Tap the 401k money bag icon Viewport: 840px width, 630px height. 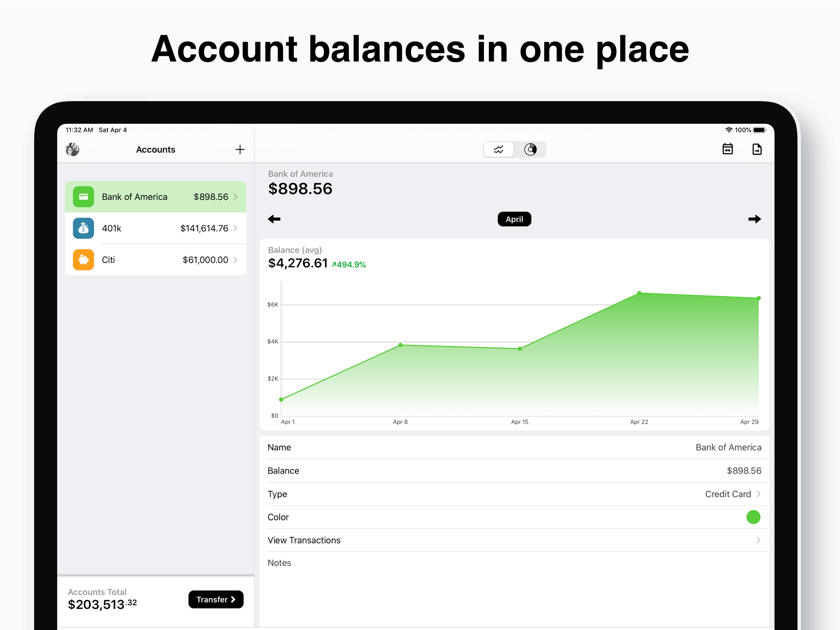click(83, 228)
